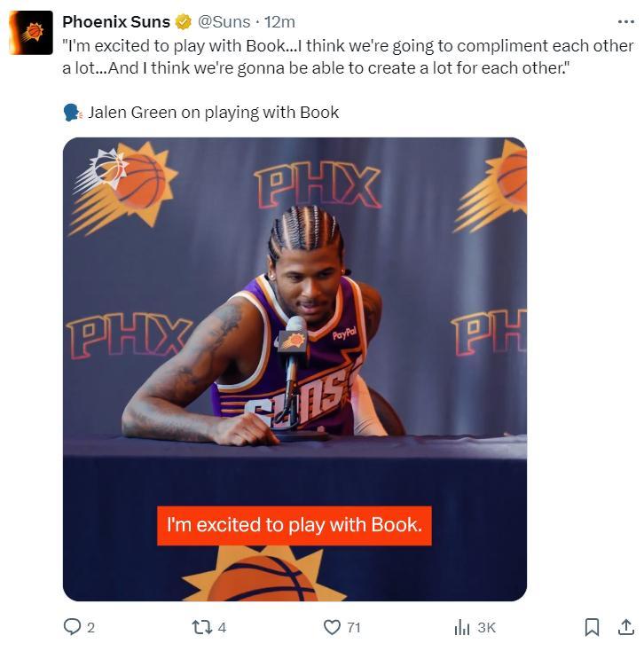Open view analytics bar chart icon

point(462,627)
